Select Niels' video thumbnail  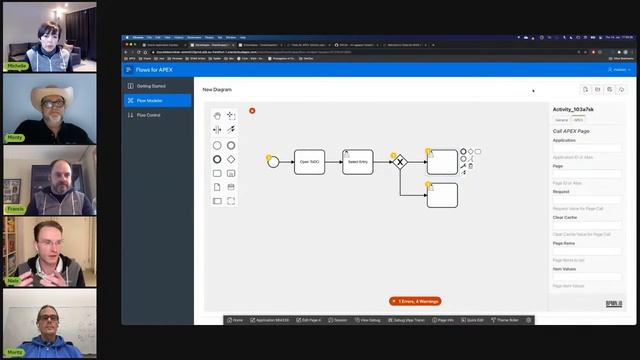(50, 252)
